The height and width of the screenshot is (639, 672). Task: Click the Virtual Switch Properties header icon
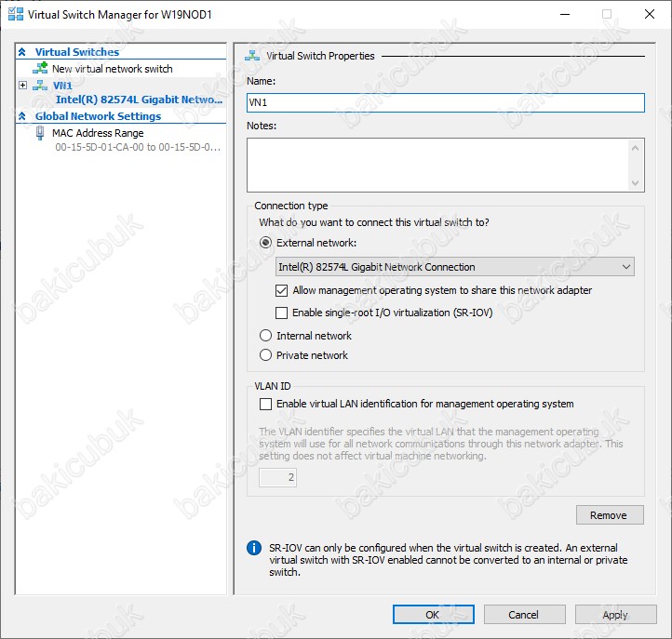[x=252, y=56]
